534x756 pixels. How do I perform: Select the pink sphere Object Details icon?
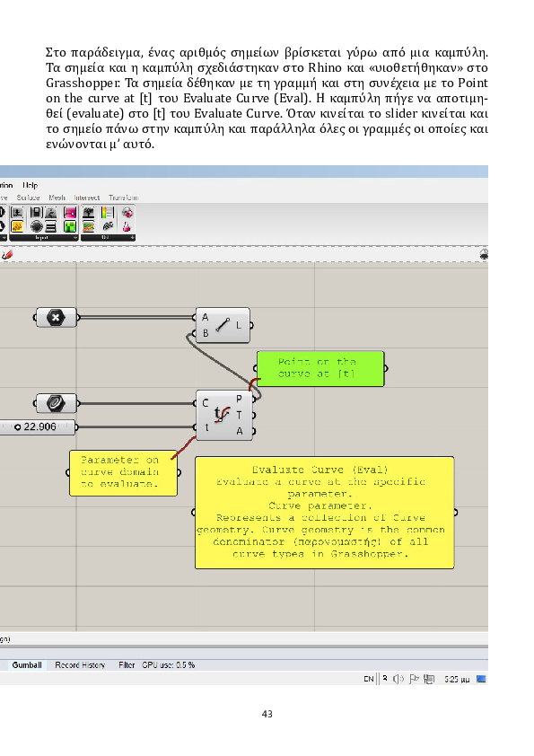[127, 212]
